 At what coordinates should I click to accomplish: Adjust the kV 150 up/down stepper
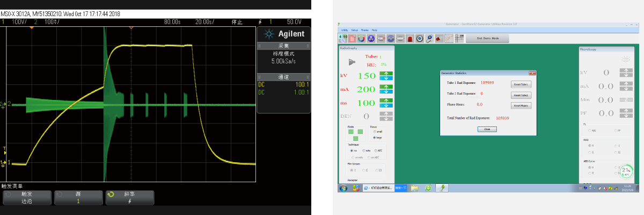(x=386, y=76)
